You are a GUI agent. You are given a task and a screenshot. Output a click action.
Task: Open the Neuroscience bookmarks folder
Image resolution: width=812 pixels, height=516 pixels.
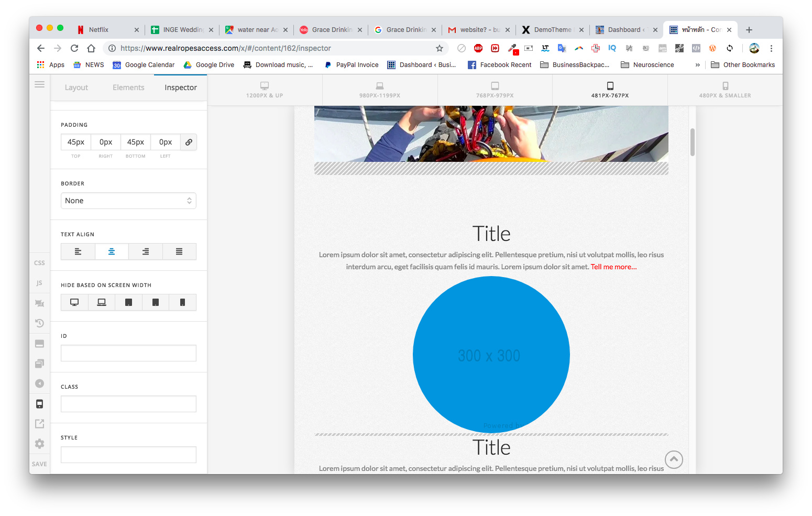[x=648, y=65]
